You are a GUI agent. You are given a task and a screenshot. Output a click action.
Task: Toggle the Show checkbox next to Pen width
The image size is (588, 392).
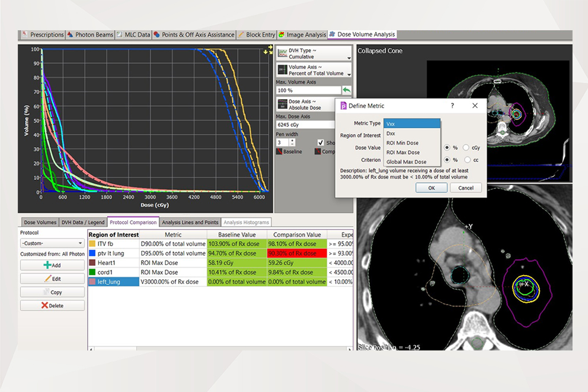[x=321, y=143]
